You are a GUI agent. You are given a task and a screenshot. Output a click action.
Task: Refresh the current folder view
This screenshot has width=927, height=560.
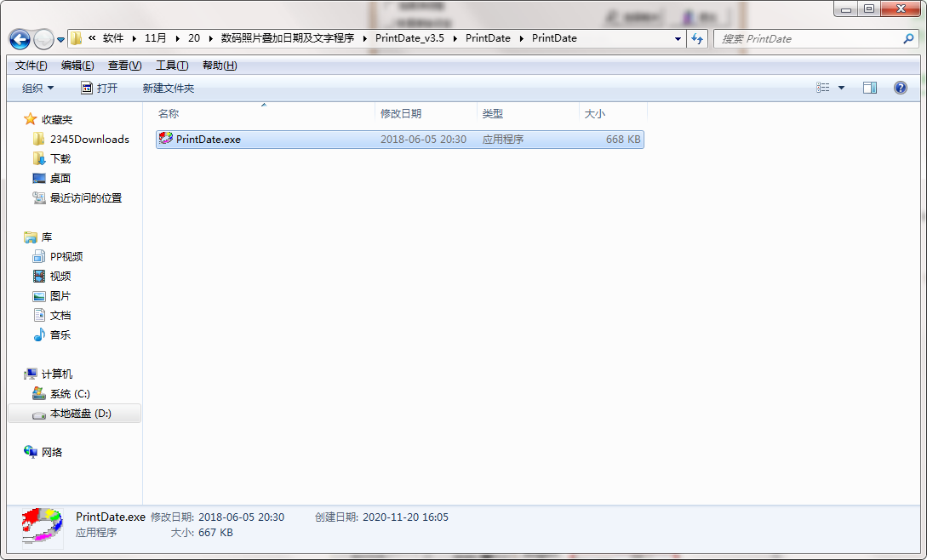[697, 39]
